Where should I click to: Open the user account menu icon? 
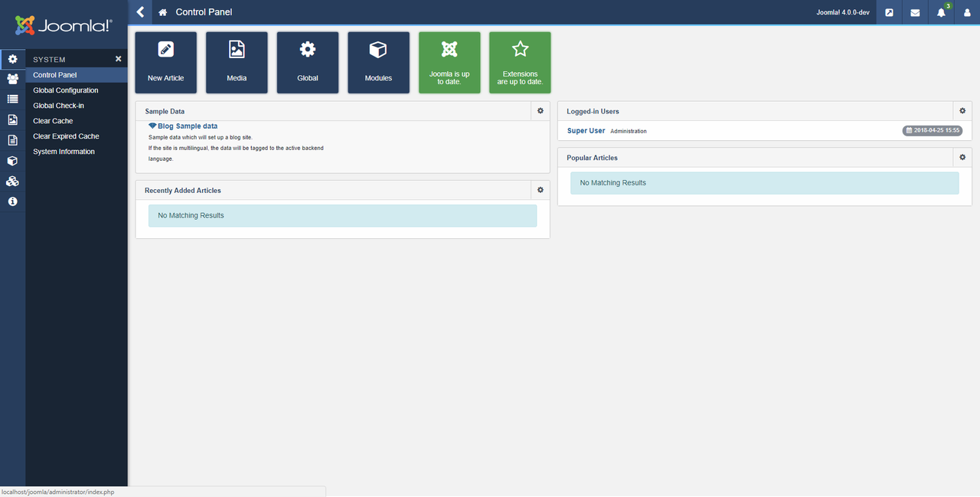click(x=967, y=12)
